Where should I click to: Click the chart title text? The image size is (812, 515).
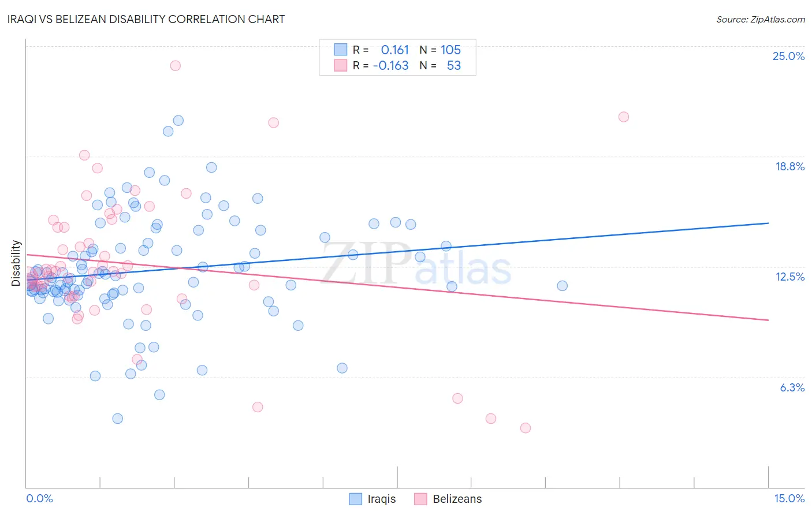point(146,19)
